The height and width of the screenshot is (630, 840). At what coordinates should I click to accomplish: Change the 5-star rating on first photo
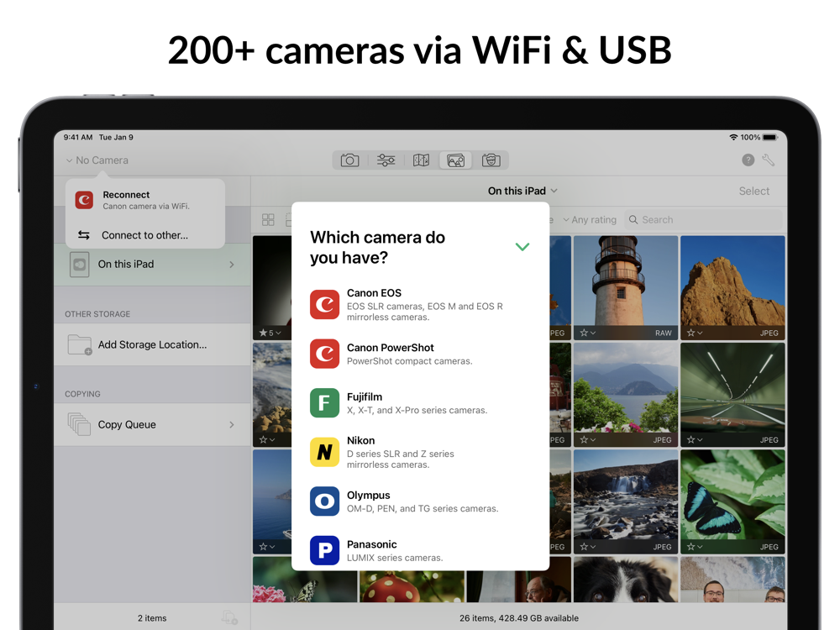(270, 333)
